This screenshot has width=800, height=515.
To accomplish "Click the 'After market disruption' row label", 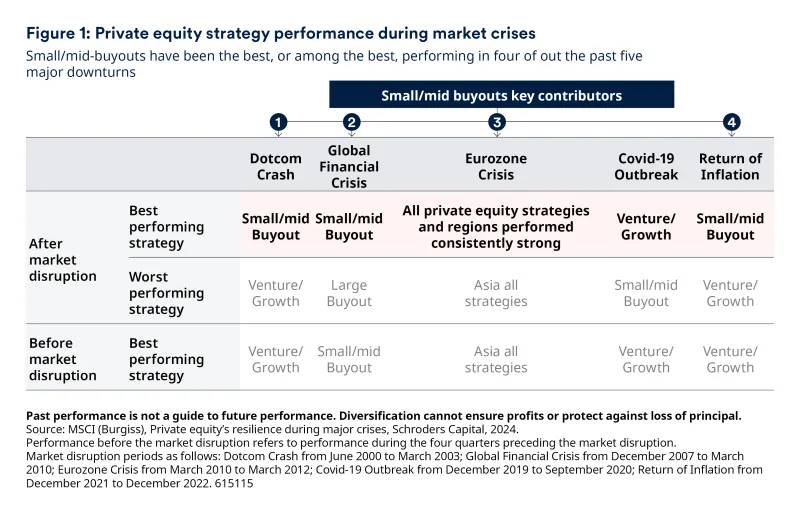I will 63,259.
